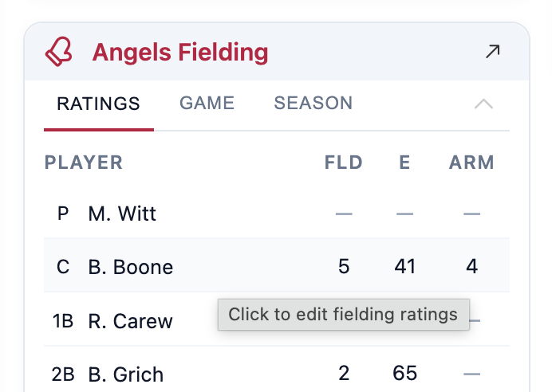
Task: Sort by E column header
Action: point(404,163)
